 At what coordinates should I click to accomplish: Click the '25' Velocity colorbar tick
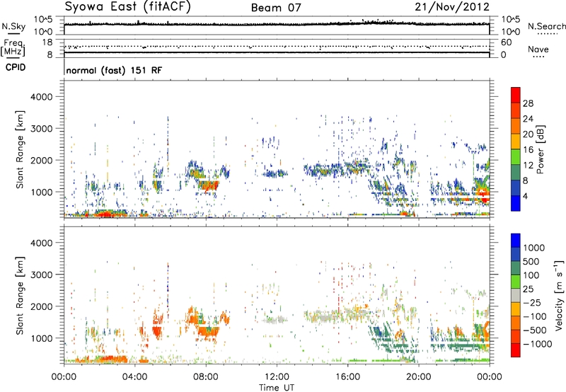click(x=528, y=289)
